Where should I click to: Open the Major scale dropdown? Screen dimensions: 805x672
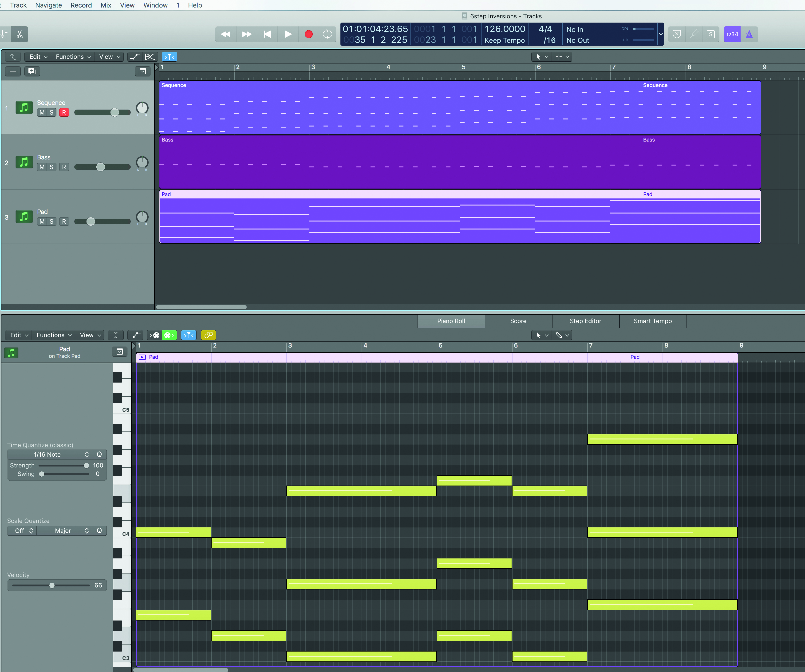coord(64,531)
